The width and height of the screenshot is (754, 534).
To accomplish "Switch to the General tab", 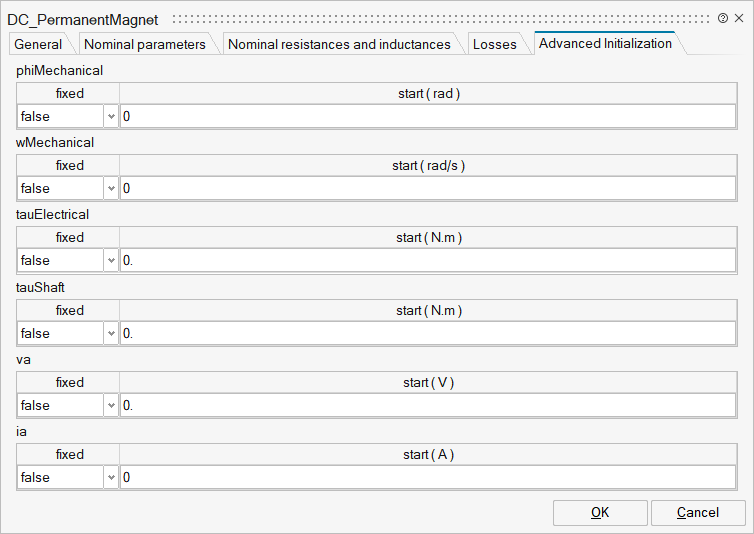I will (38, 44).
